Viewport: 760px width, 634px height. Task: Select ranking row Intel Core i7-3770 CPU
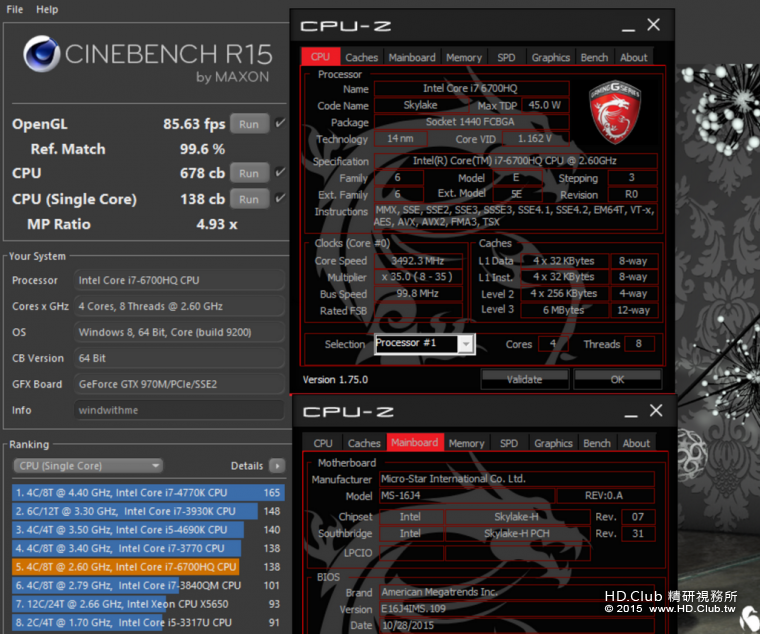[x=148, y=548]
